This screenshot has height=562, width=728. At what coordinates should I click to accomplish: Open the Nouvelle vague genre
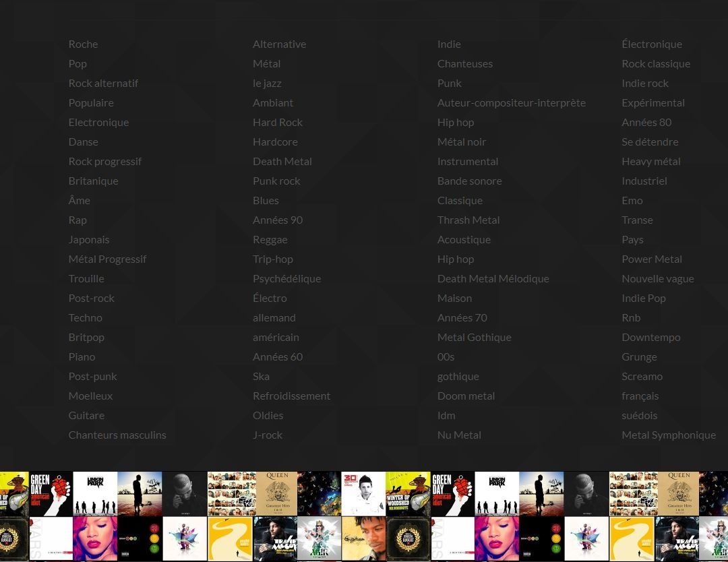pos(658,278)
